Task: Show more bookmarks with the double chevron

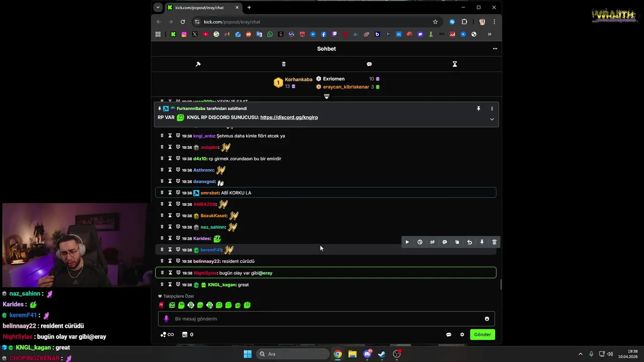Action: tap(489, 34)
